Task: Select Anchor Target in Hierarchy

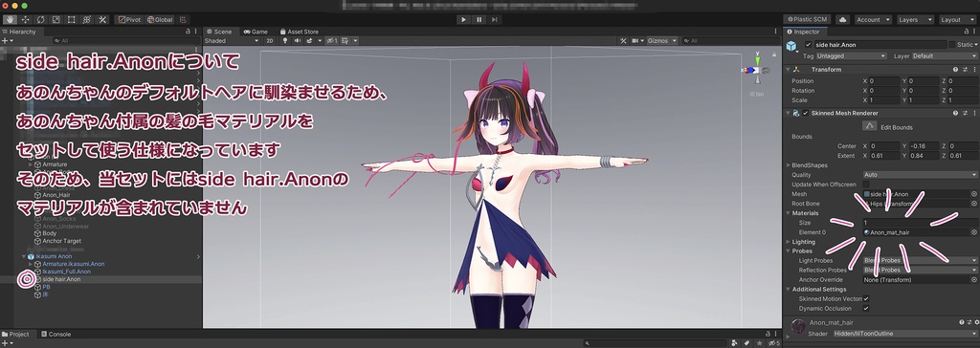Action: 58,241
